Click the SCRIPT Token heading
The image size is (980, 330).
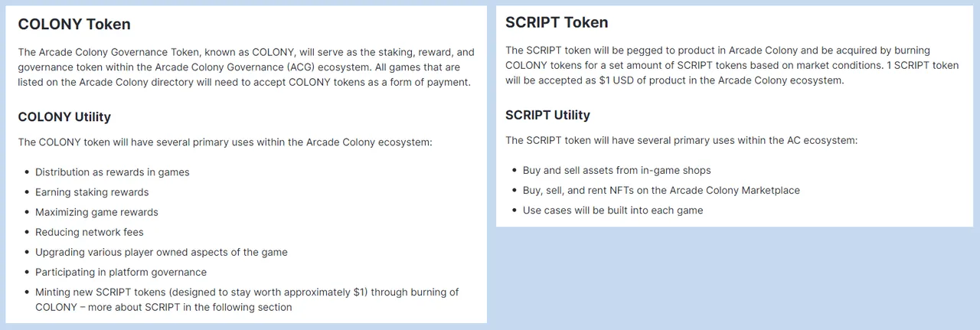[557, 22]
